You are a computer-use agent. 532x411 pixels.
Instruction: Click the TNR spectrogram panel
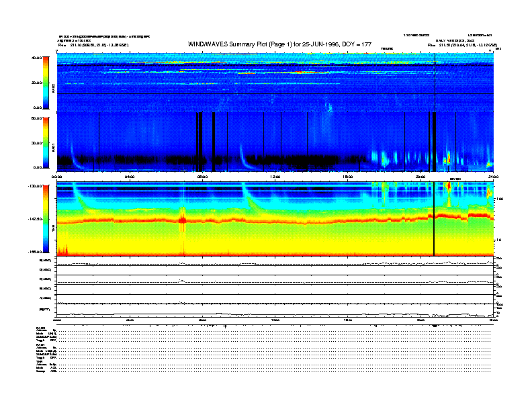coord(275,219)
